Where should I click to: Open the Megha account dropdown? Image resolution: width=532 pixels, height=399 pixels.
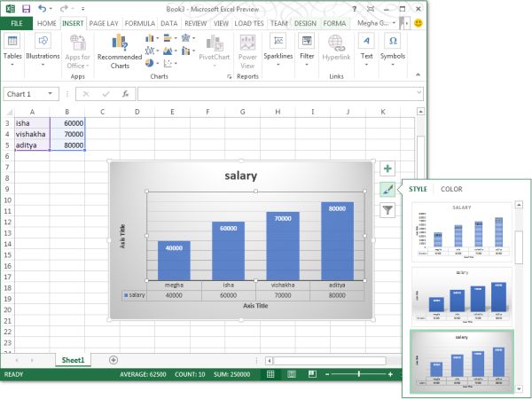coord(376,23)
